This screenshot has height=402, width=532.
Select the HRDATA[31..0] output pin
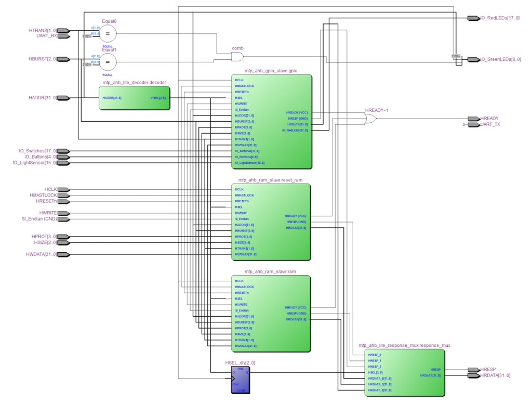[x=474, y=375]
